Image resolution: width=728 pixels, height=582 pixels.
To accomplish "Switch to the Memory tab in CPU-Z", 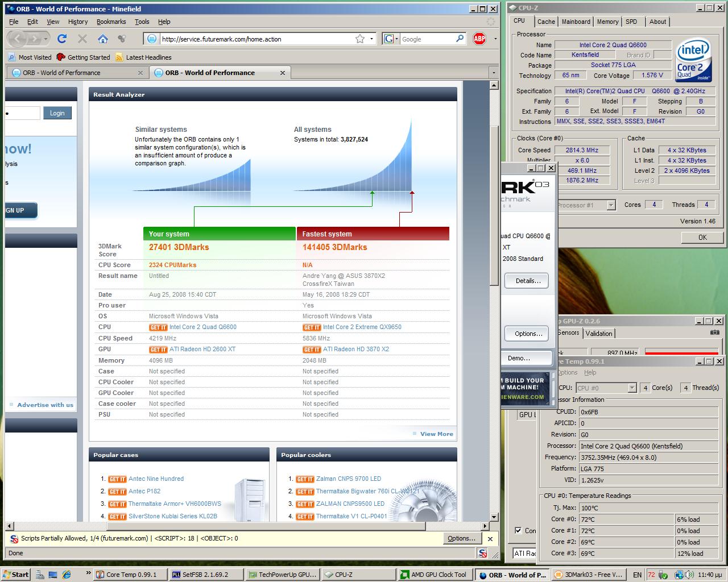I will click(x=607, y=22).
